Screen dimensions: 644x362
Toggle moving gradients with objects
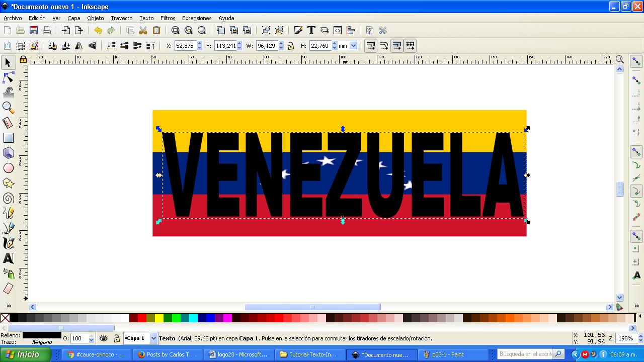point(397,46)
